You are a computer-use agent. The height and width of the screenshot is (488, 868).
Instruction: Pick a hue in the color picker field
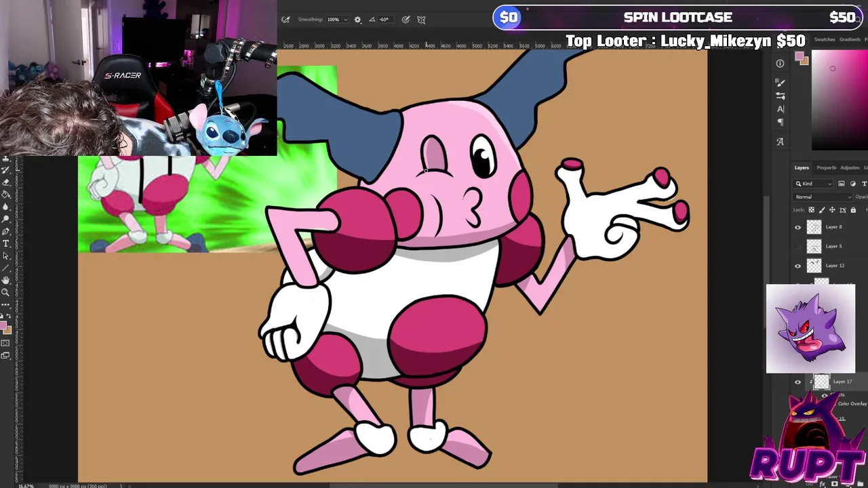(840, 100)
